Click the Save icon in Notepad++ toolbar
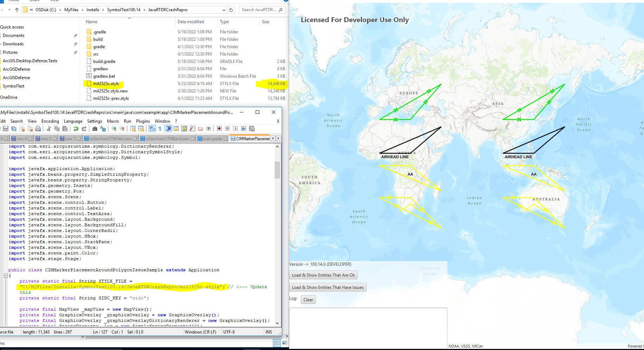 (5, 129)
